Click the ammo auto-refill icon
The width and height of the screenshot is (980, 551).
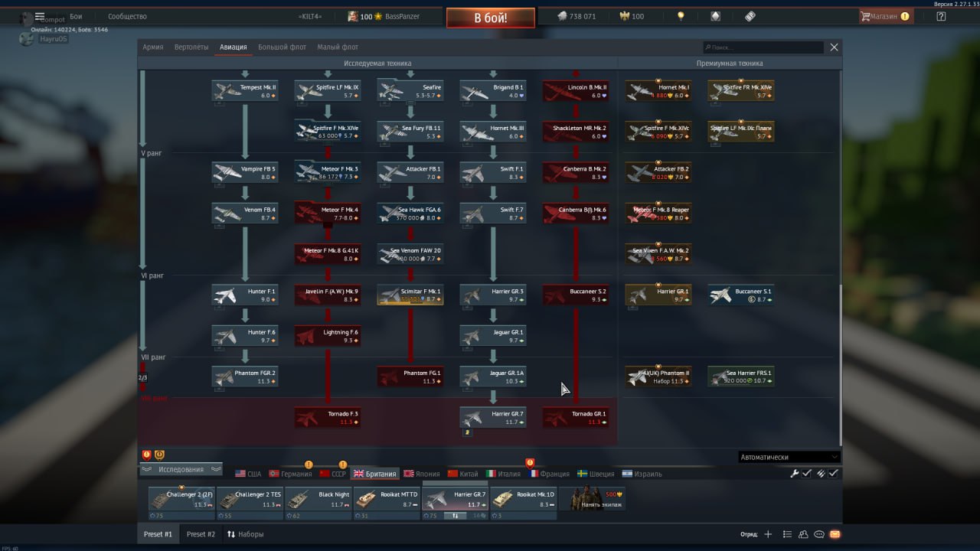pyautogui.click(x=821, y=474)
